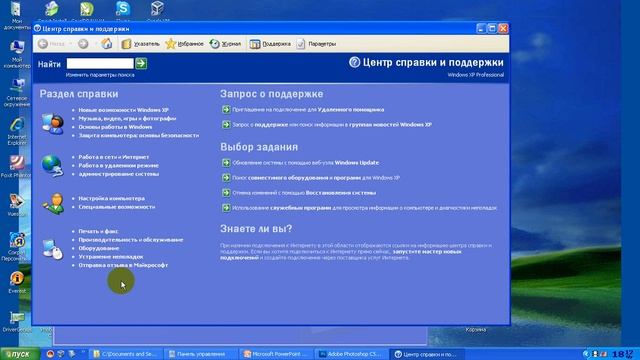Switch to Adobe Photoshop CS taskbar button

coord(351,354)
